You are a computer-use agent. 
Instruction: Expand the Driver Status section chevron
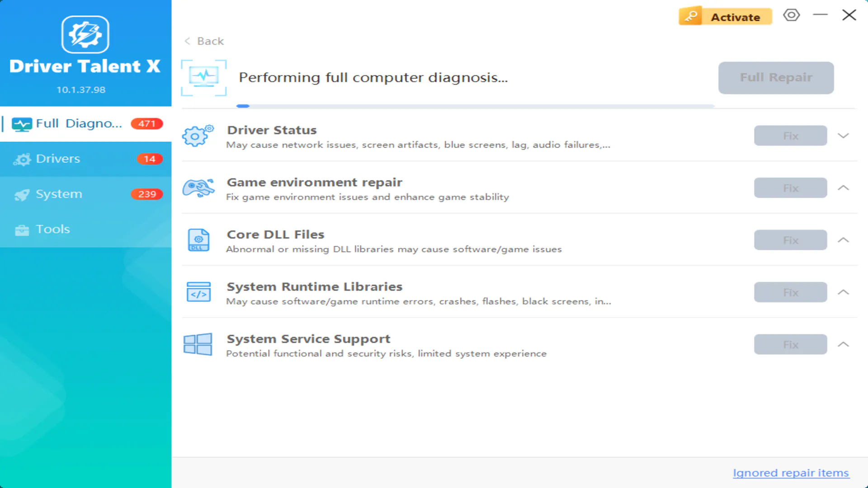pyautogui.click(x=843, y=136)
